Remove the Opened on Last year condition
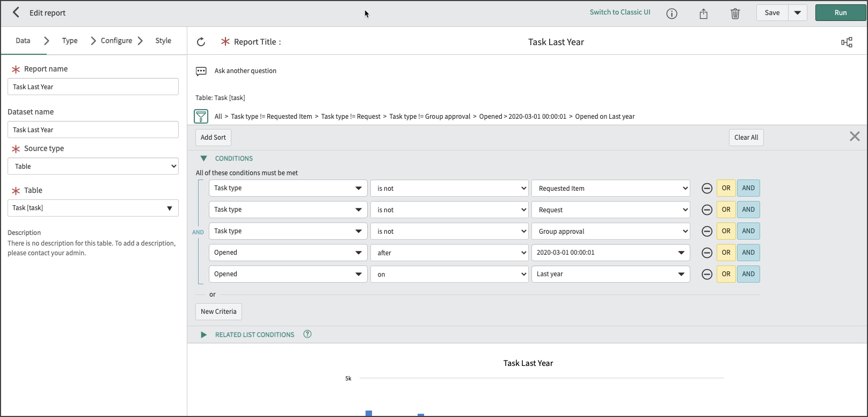The width and height of the screenshot is (868, 417). [x=707, y=274]
